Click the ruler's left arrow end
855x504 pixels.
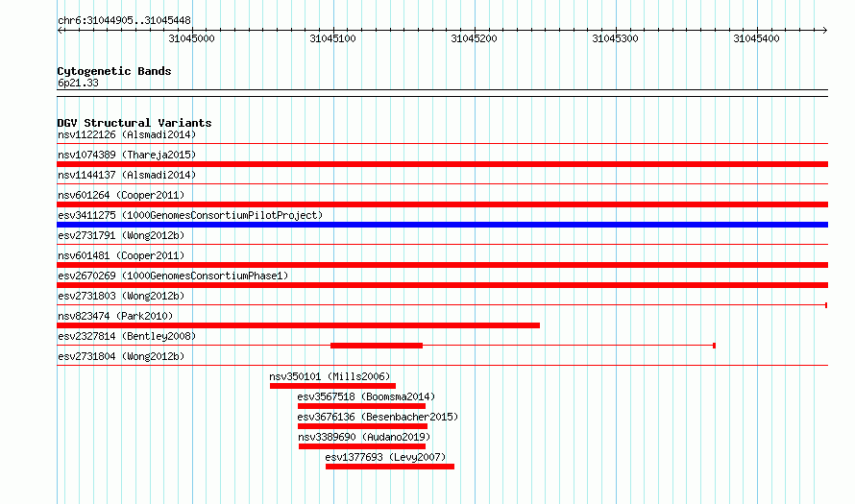60,31
